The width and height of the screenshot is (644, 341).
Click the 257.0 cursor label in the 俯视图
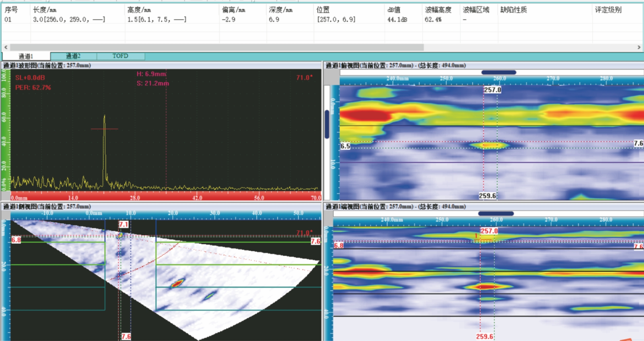(493, 90)
